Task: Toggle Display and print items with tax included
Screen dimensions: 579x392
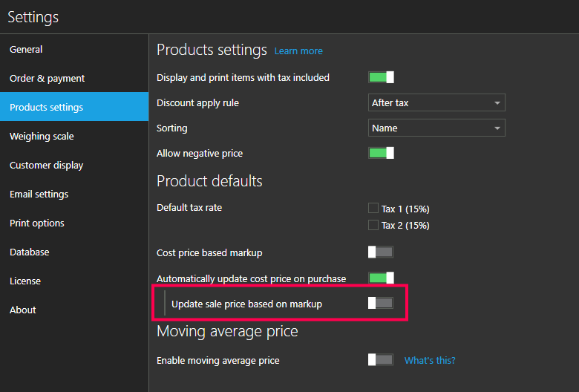Action: coord(381,77)
